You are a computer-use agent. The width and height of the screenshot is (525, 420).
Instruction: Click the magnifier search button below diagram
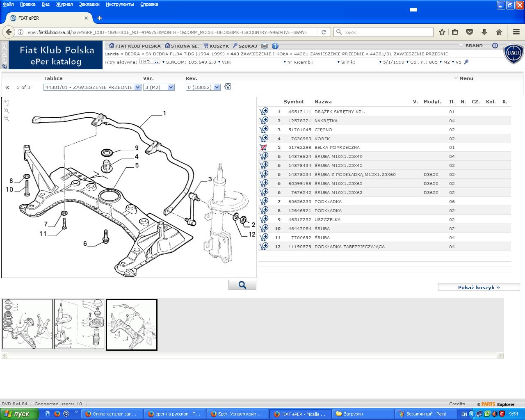[x=242, y=285]
